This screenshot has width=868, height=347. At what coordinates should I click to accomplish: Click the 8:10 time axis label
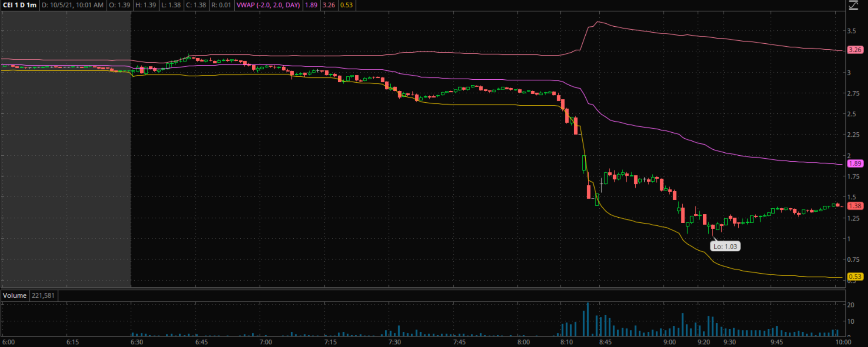(567, 342)
